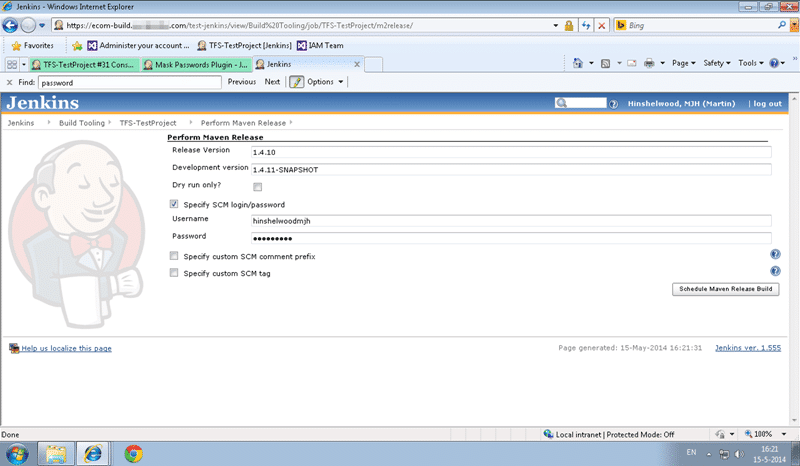Click the Jenkins search box
This screenshot has height=466, width=800.
tap(581, 103)
